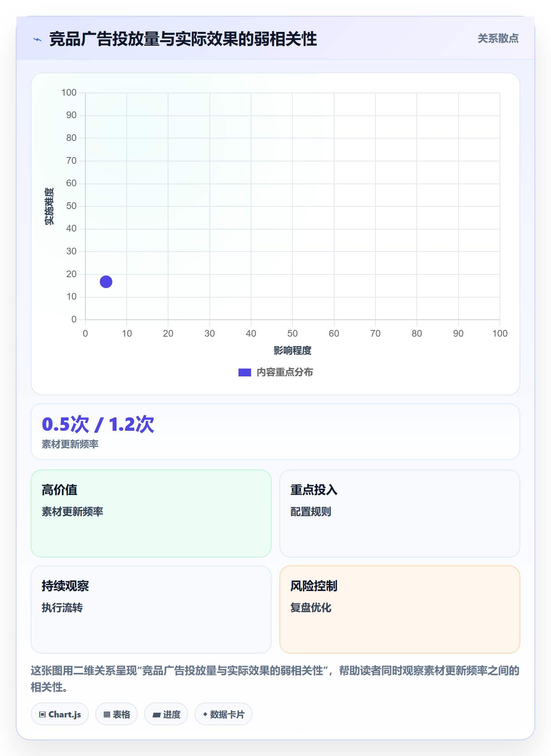Click 配置规则 text in 重点投入 card
This screenshot has height=756, width=551.
coord(311,511)
